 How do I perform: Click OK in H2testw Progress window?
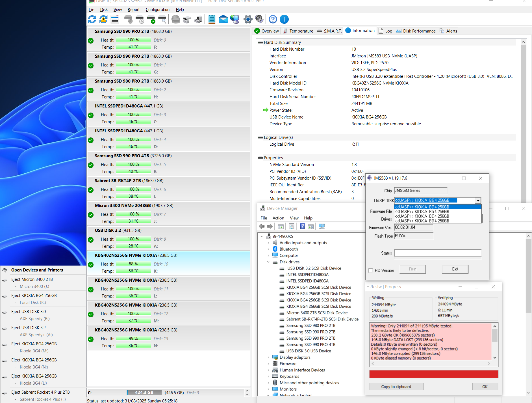tap(485, 387)
